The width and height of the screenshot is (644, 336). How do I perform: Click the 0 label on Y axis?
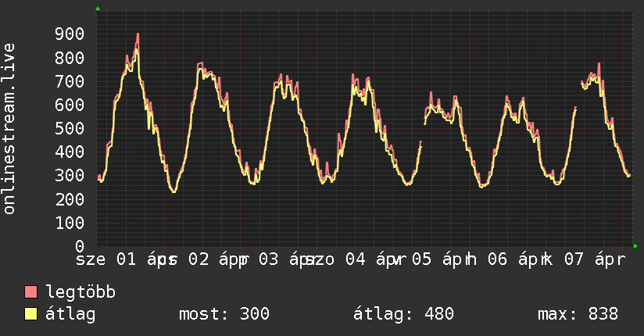80,246
